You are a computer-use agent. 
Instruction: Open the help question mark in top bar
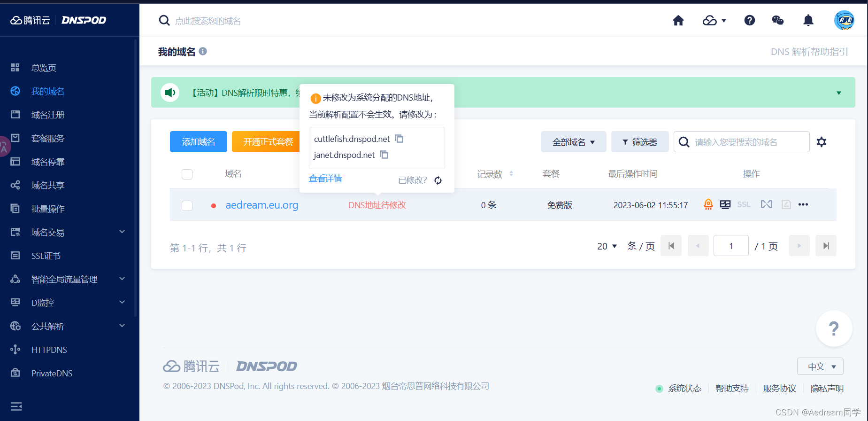click(750, 20)
